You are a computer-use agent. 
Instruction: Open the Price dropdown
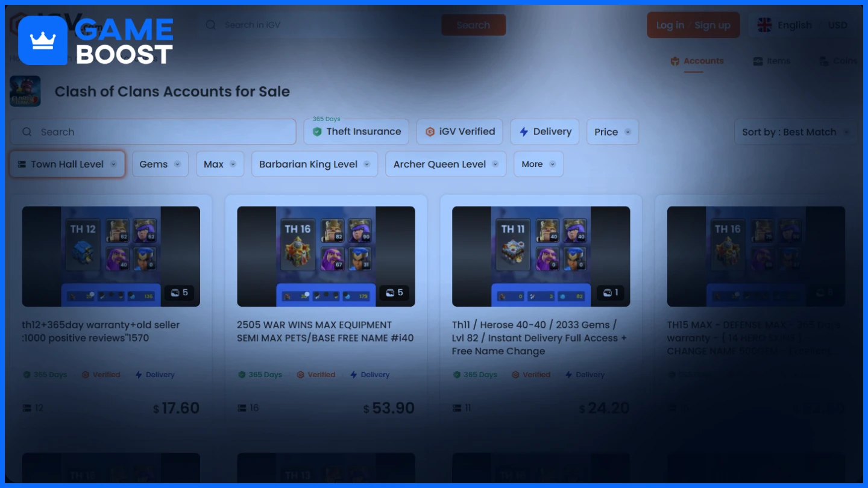coord(612,132)
